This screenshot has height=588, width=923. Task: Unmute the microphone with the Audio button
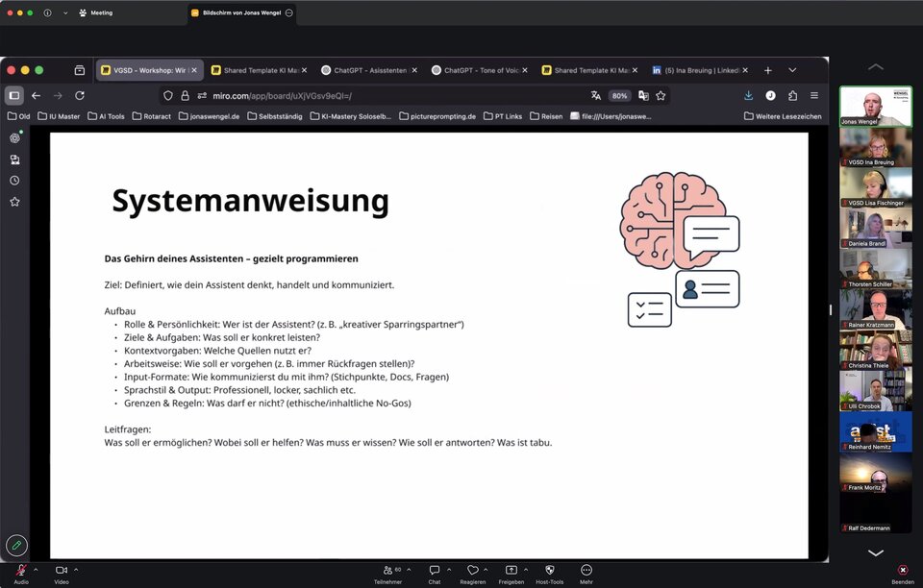coord(20,571)
